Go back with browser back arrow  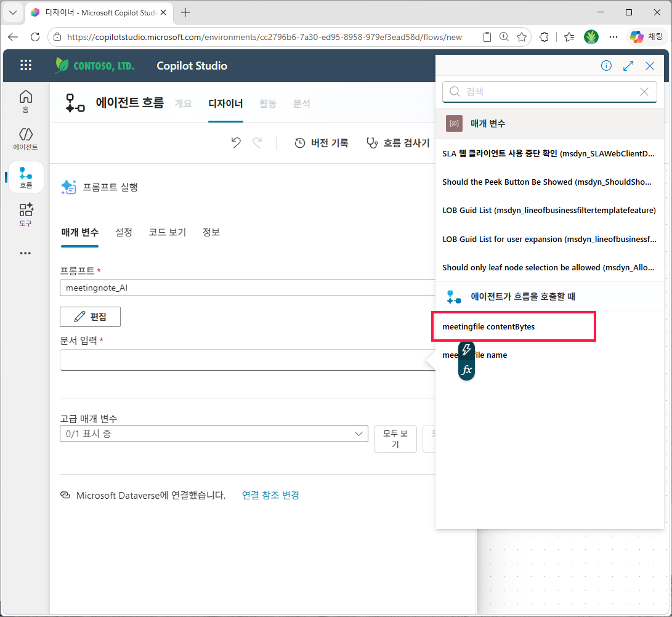(14, 37)
